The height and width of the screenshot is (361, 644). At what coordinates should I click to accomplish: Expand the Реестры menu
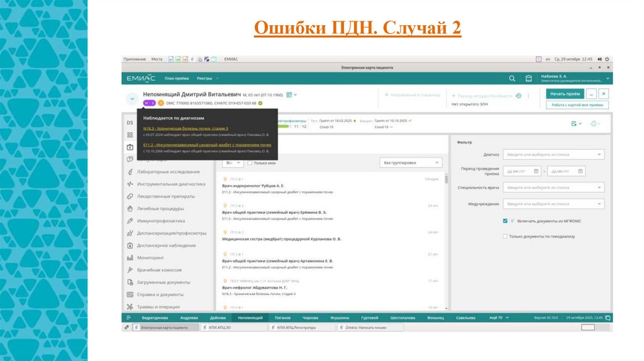pyautogui.click(x=208, y=79)
